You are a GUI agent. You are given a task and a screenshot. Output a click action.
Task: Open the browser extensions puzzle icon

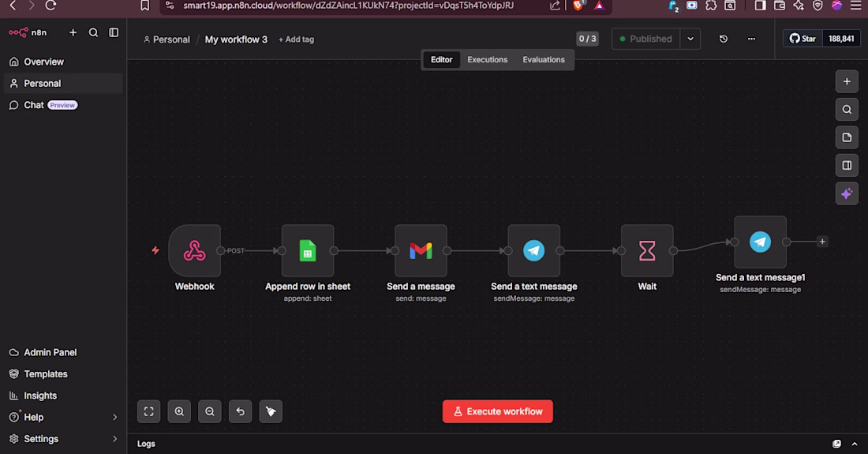711,6
